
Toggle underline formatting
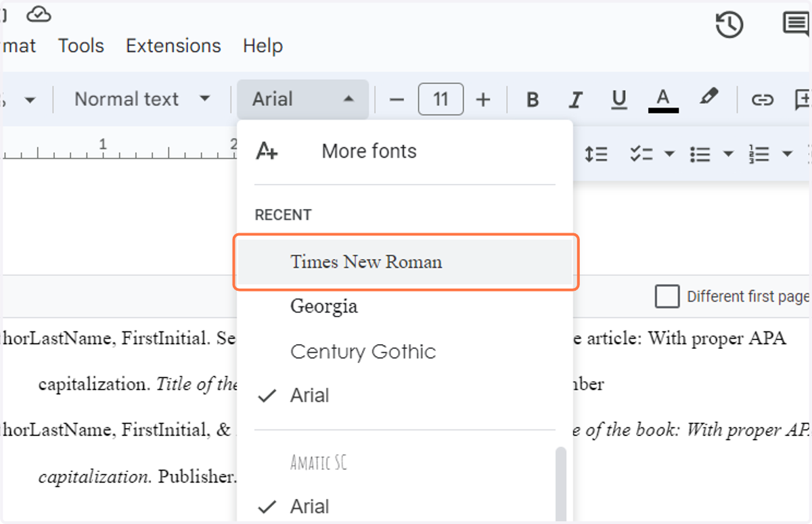click(618, 100)
